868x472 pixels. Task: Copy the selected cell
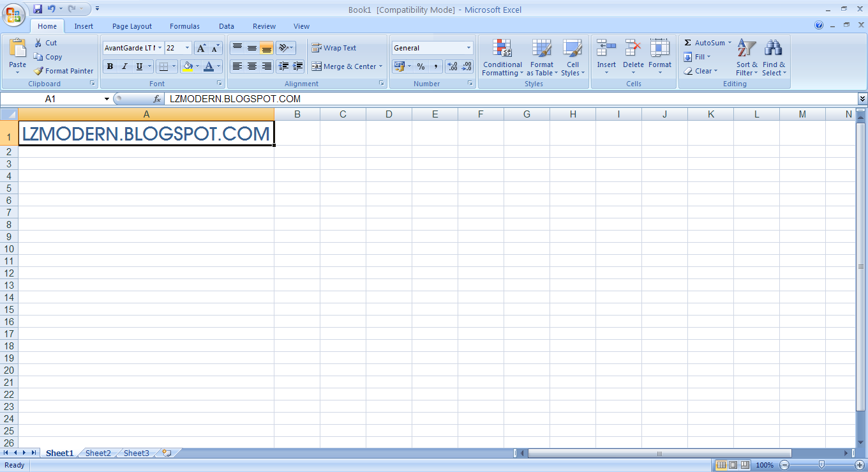click(48, 57)
